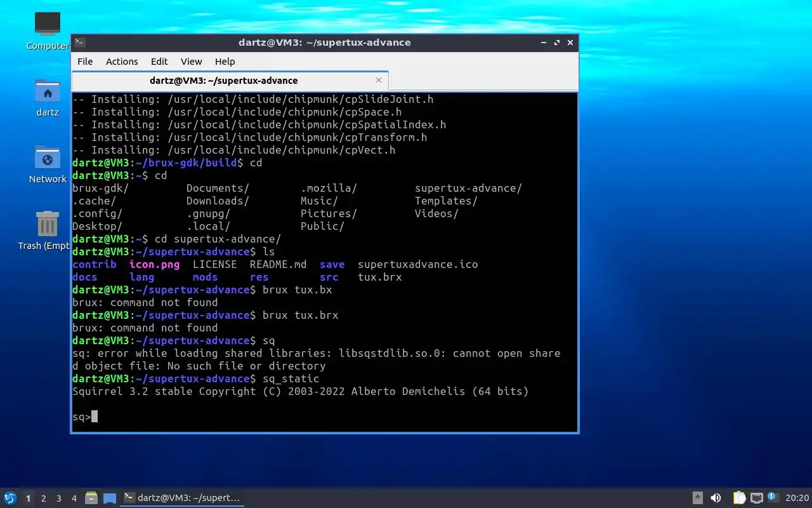Open the Actions menu
Screen dimensions: 812x508
click(122, 62)
